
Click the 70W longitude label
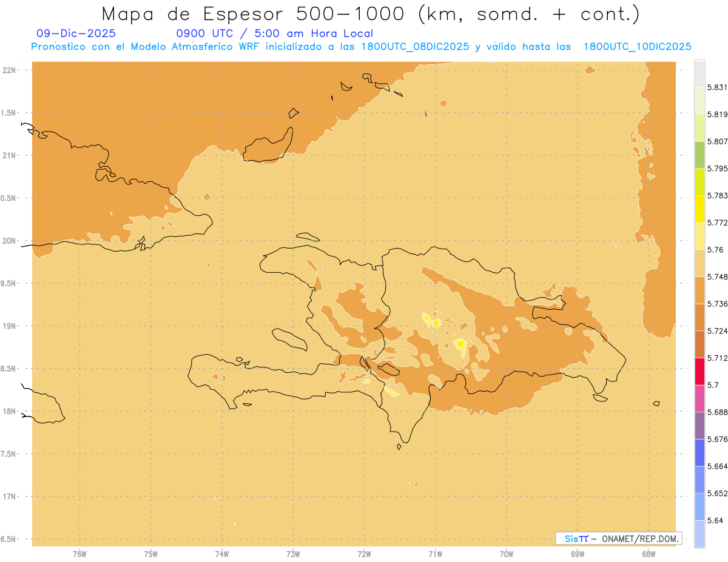click(507, 554)
